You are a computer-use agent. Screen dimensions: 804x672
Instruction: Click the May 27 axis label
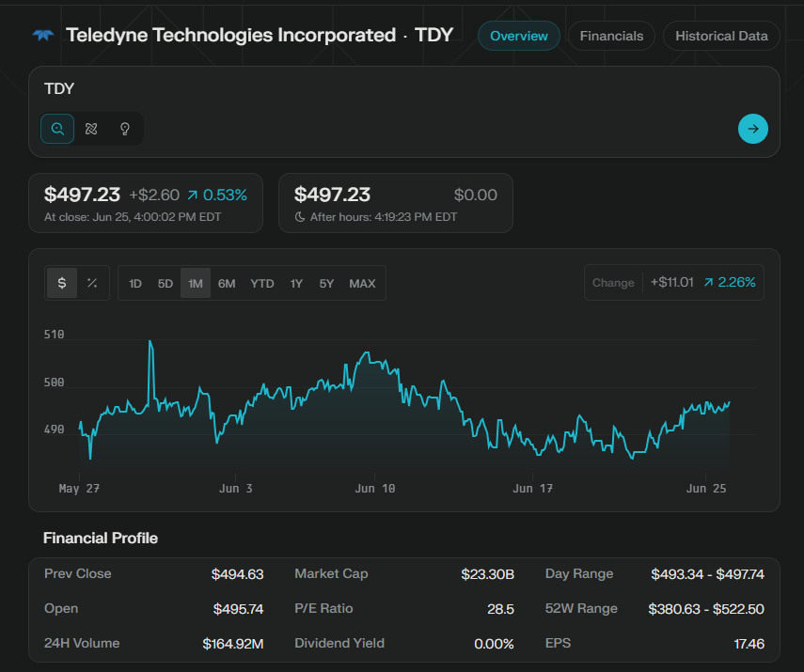pos(79,489)
